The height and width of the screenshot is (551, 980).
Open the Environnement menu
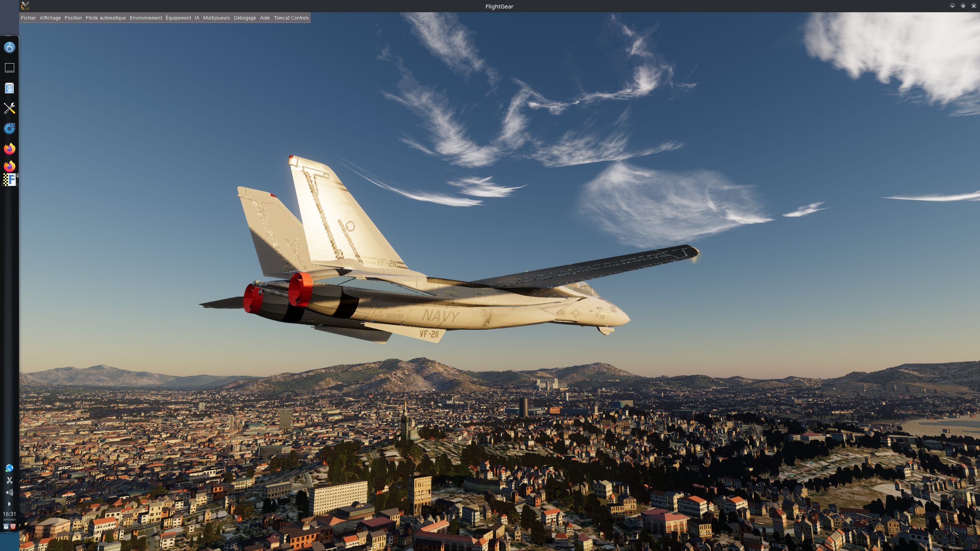click(x=146, y=18)
